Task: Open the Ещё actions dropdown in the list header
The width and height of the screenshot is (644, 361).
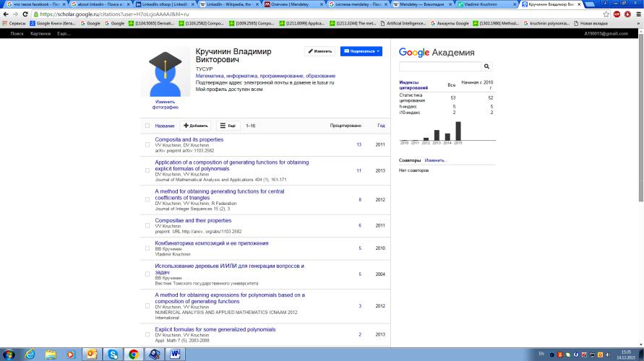Action: [228, 126]
